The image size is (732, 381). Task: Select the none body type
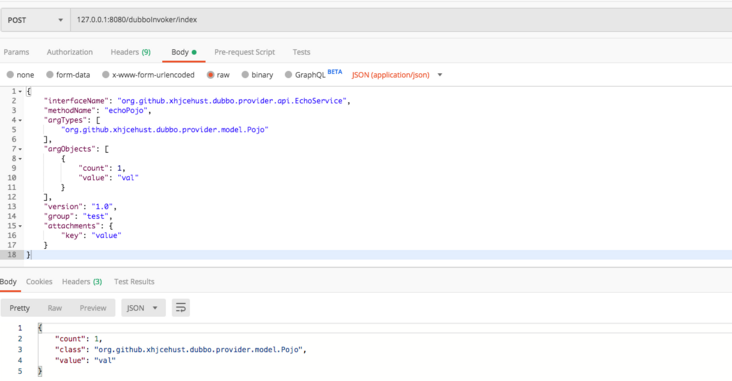point(21,75)
